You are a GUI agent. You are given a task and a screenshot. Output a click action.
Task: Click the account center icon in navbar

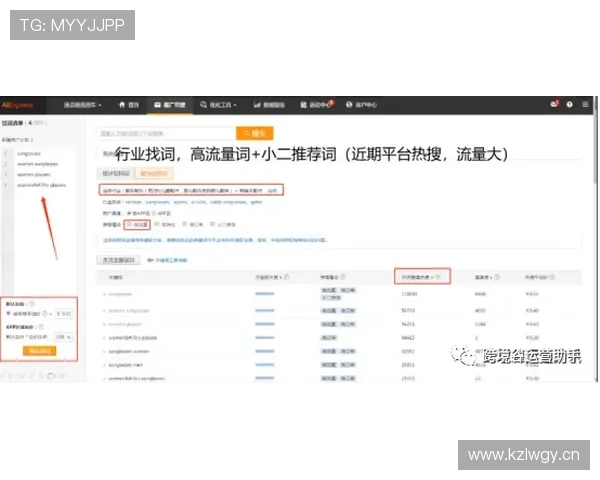[x=349, y=104]
